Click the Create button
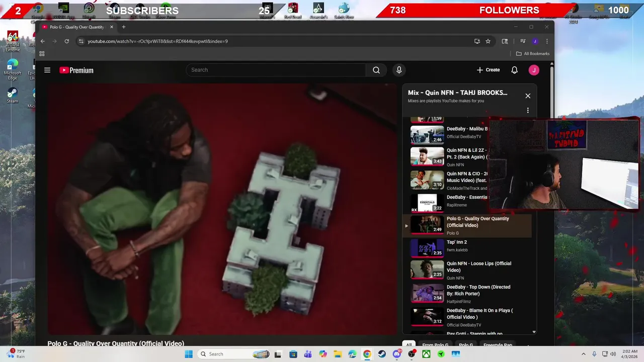Image resolution: width=644 pixels, height=362 pixels. [488, 70]
